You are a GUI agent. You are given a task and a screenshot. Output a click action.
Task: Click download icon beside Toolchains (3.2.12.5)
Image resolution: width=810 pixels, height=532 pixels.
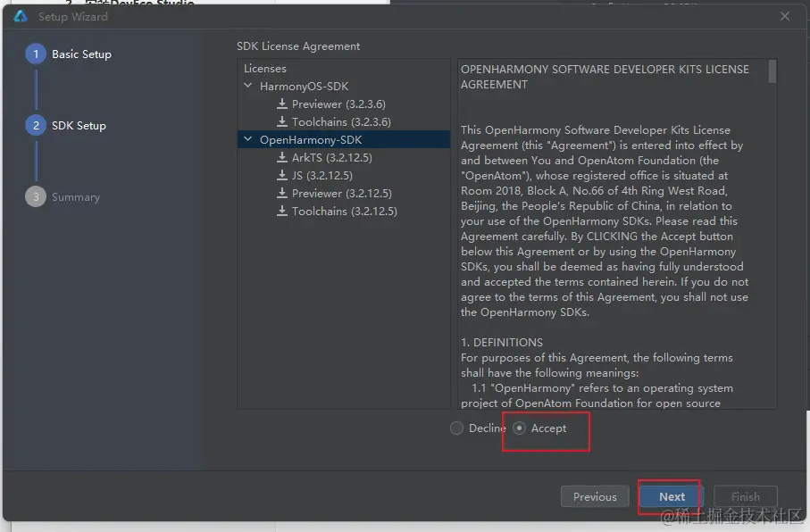click(281, 212)
